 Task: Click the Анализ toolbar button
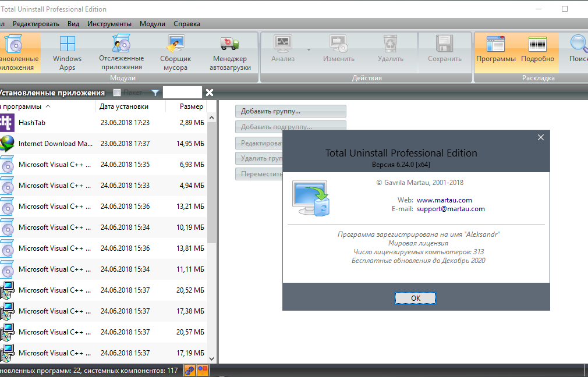point(283,49)
